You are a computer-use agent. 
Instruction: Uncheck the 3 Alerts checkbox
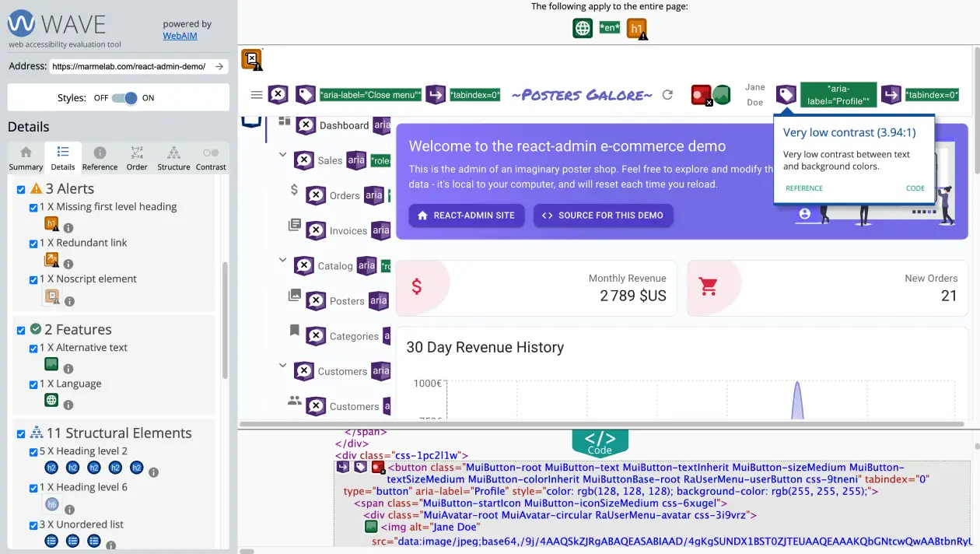pyautogui.click(x=21, y=189)
